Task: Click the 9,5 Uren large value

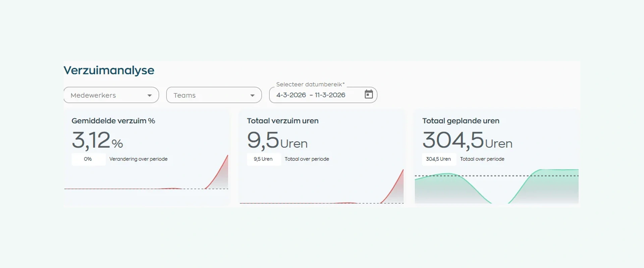Action: (277, 140)
